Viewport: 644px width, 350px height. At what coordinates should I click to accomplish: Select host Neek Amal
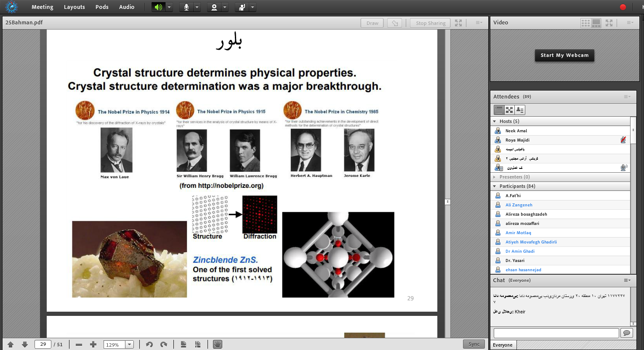561,131
